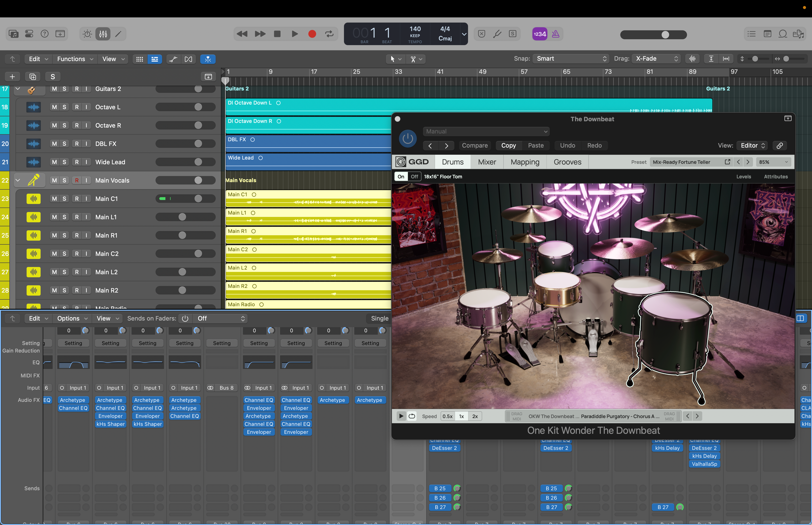Collapse the Main Vocals track stack
This screenshot has width=812, height=525.
(18, 180)
